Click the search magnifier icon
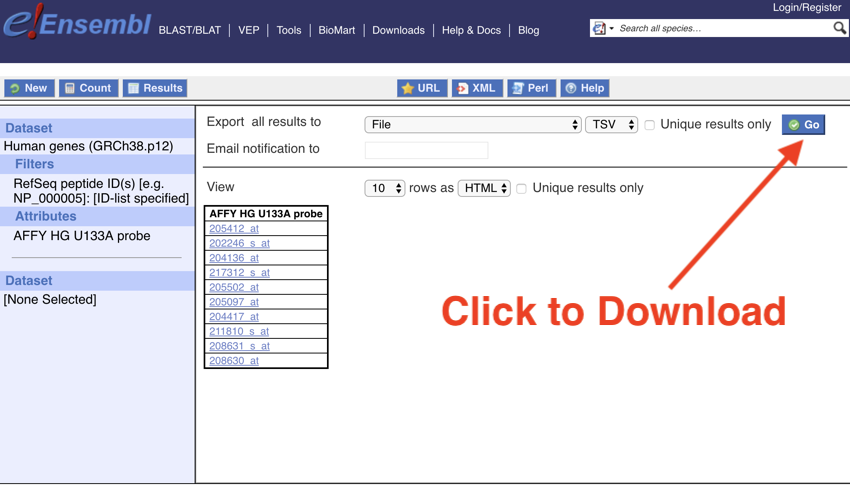The height and width of the screenshot is (490, 850). pyautogui.click(x=839, y=28)
